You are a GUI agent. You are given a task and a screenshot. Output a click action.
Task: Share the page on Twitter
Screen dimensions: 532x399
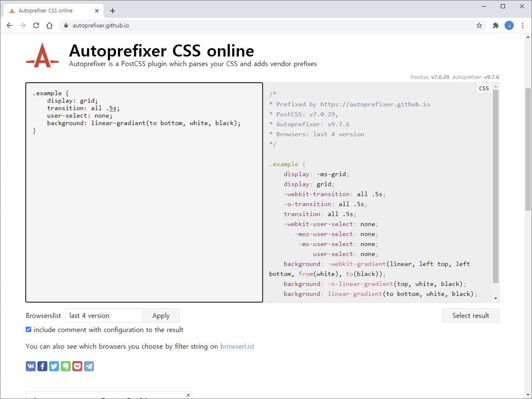[x=54, y=366]
